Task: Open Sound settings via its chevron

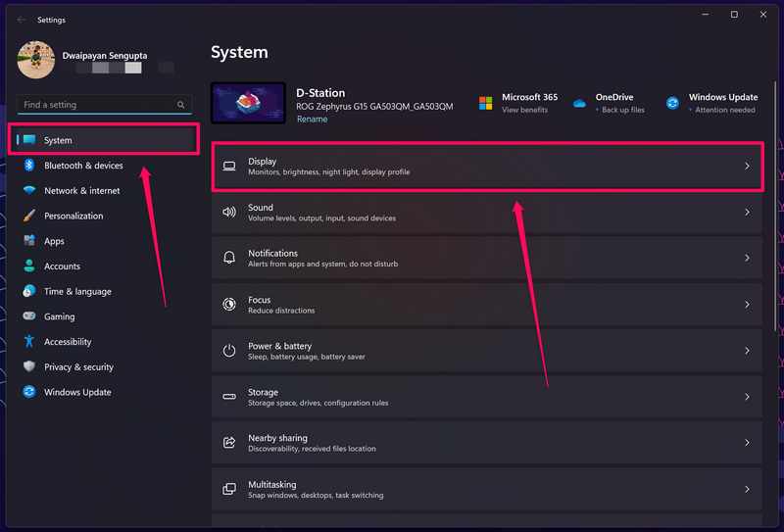Action: pos(747,213)
